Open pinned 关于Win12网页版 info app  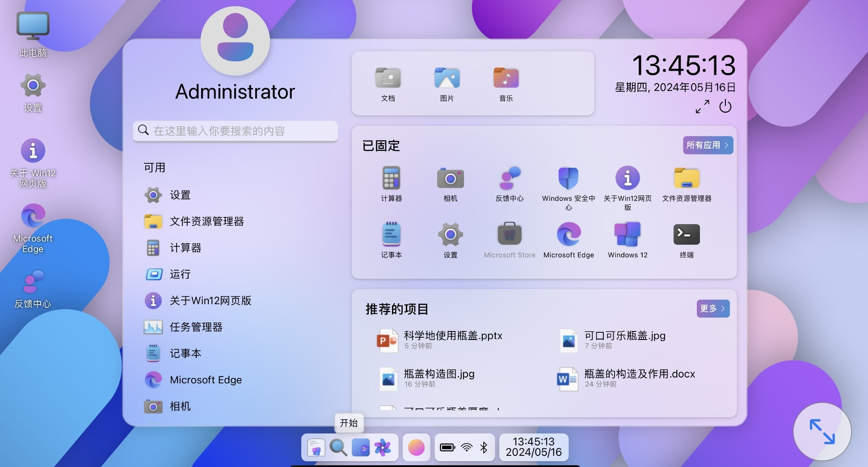[x=628, y=188]
